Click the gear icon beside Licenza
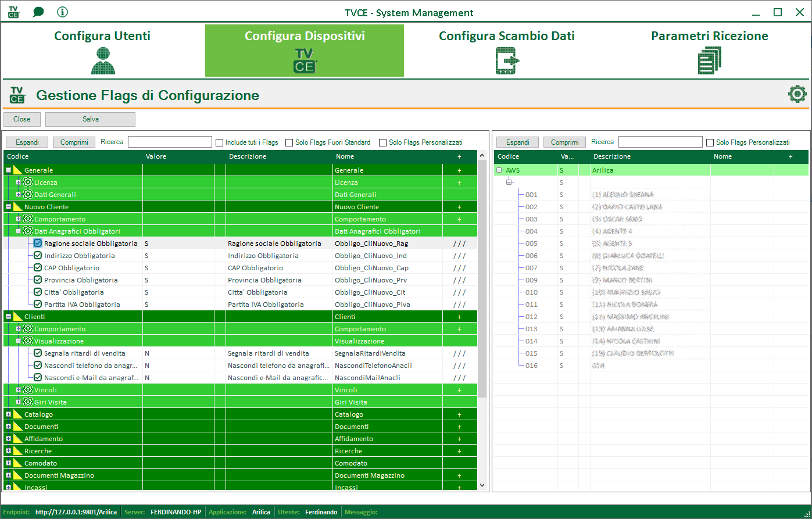812x519 pixels. (27, 182)
